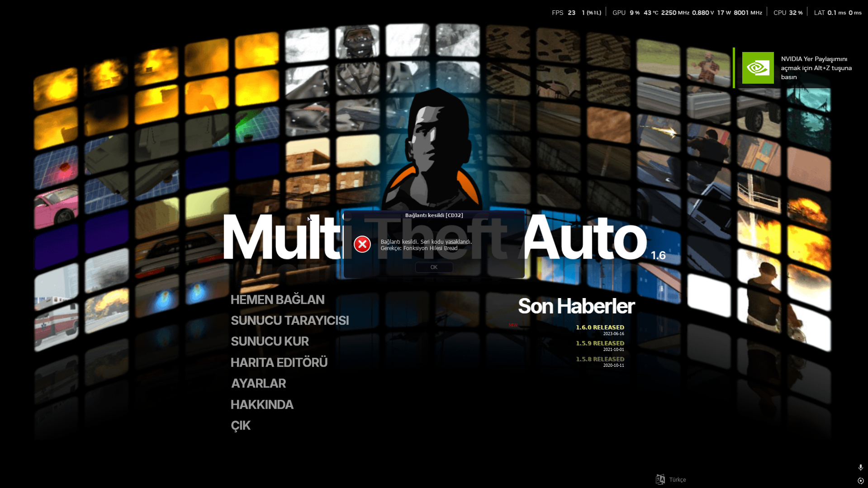The image size is (868, 488).
Task: Click the 1.6 version number beside the logo
Action: (x=658, y=256)
